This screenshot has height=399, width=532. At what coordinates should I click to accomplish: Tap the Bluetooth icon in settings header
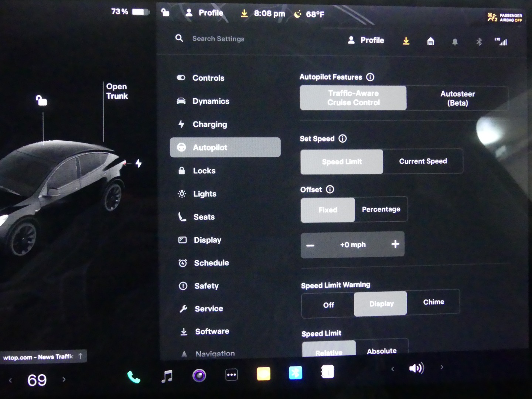(x=479, y=42)
